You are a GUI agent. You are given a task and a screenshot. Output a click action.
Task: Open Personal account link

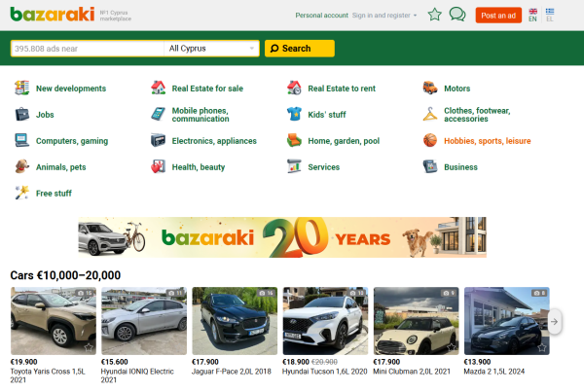(321, 16)
